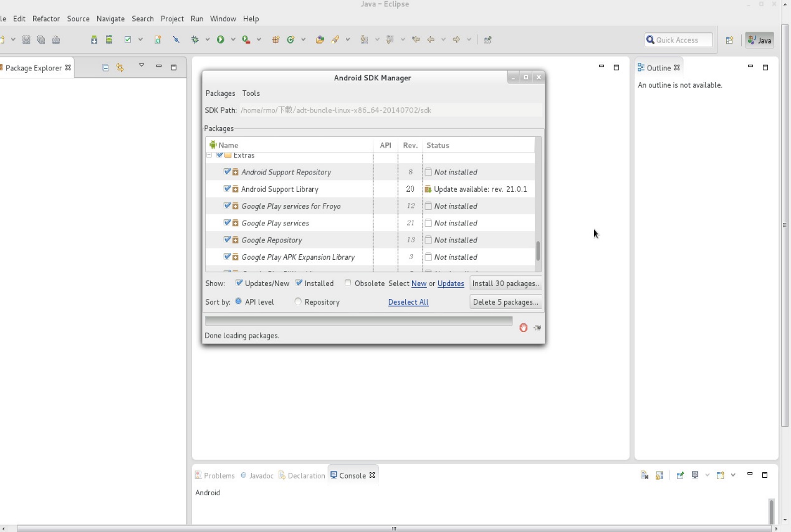Image resolution: width=791 pixels, height=532 pixels.
Task: Open the Android SDK Manager from the toolbar
Action: [x=93, y=39]
